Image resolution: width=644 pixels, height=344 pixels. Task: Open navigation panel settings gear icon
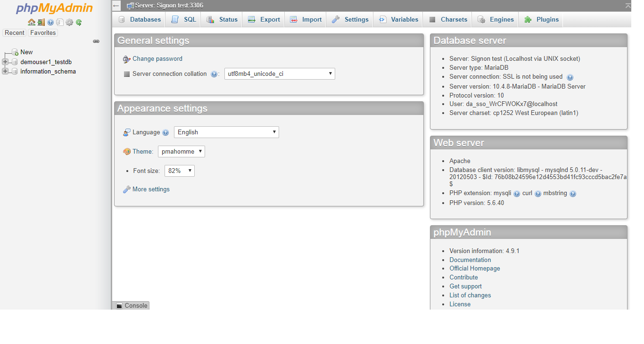tap(69, 22)
